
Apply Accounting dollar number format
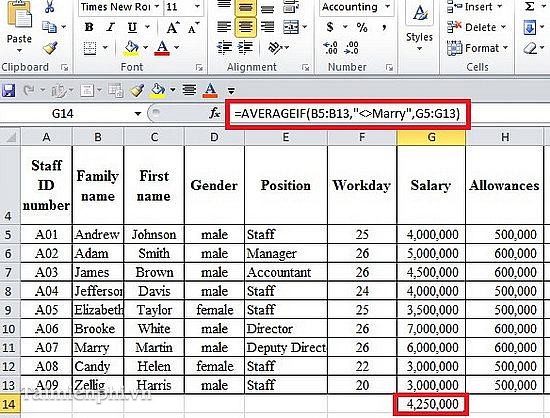[330, 27]
